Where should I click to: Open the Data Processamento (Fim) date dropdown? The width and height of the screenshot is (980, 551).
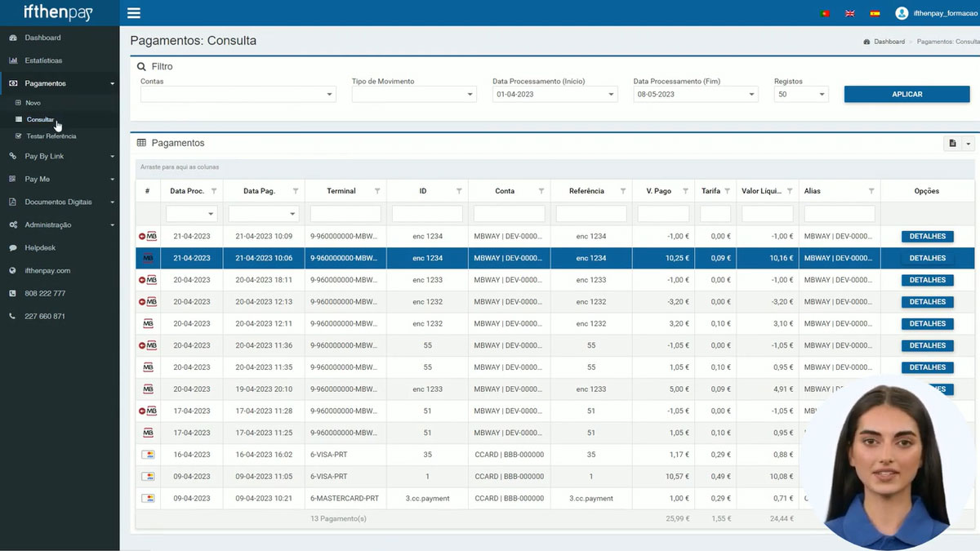pos(696,95)
